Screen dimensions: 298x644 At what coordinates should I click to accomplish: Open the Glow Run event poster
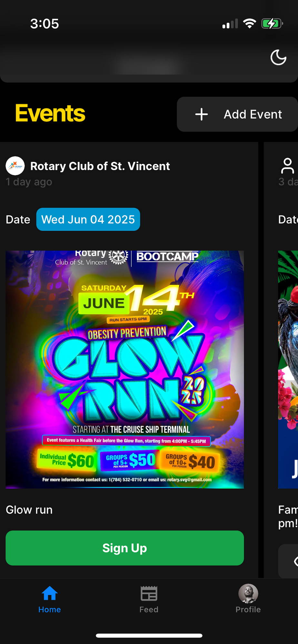pyautogui.click(x=125, y=369)
